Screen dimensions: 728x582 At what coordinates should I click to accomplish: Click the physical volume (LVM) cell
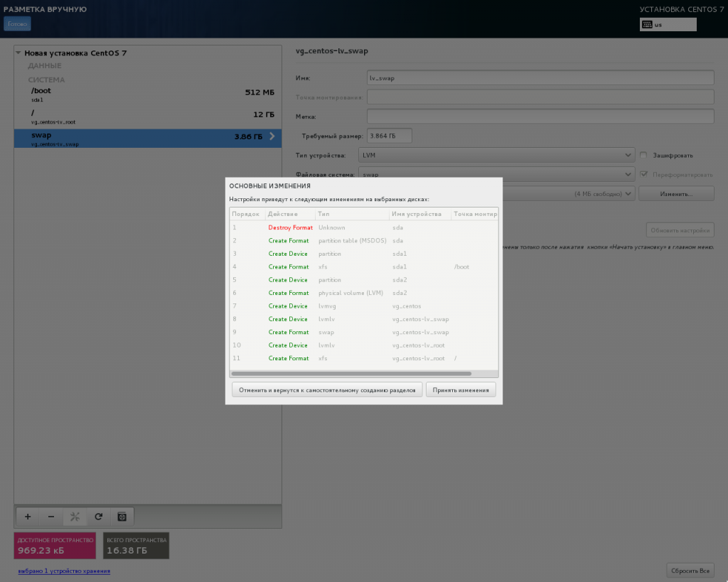point(350,293)
